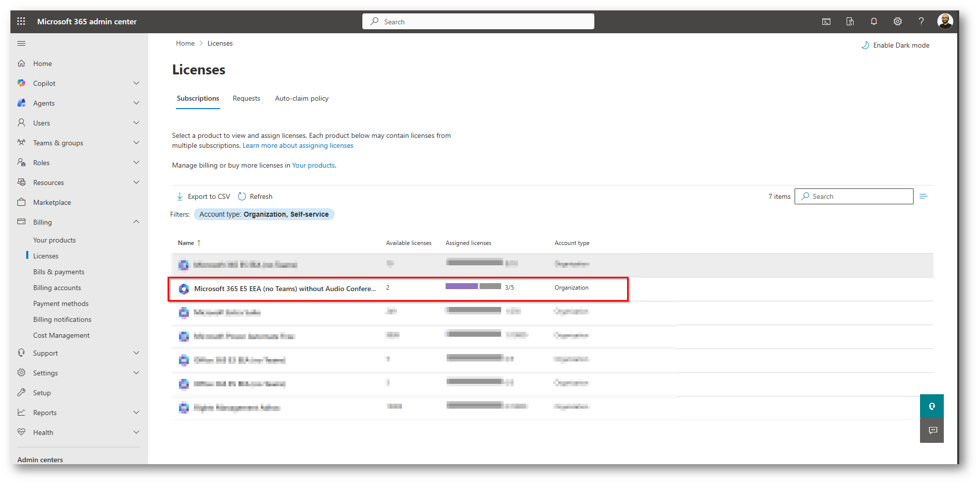The width and height of the screenshot is (980, 485).
Task: Sort by the Name column header
Action: (186, 243)
